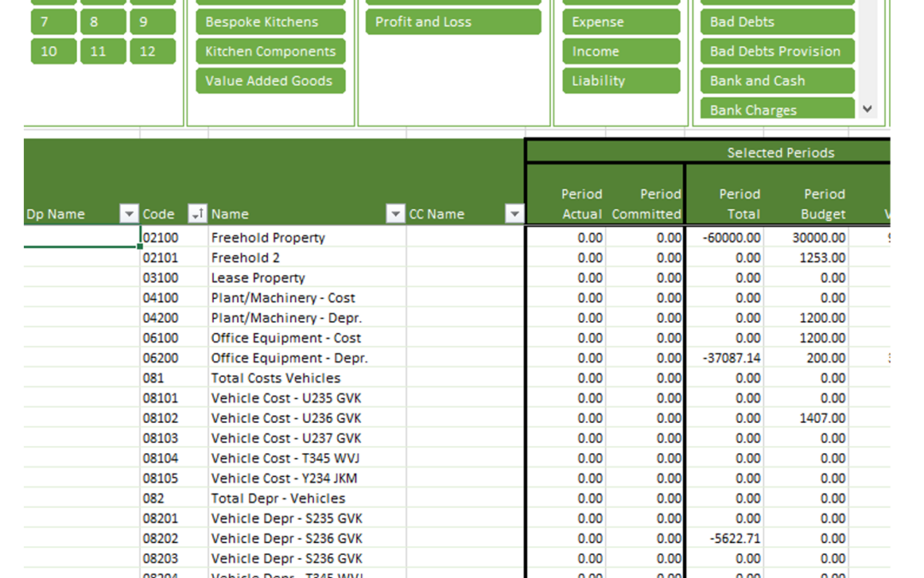Select period 7 in the slicer
This screenshot has height=578, width=924.
[x=53, y=22]
